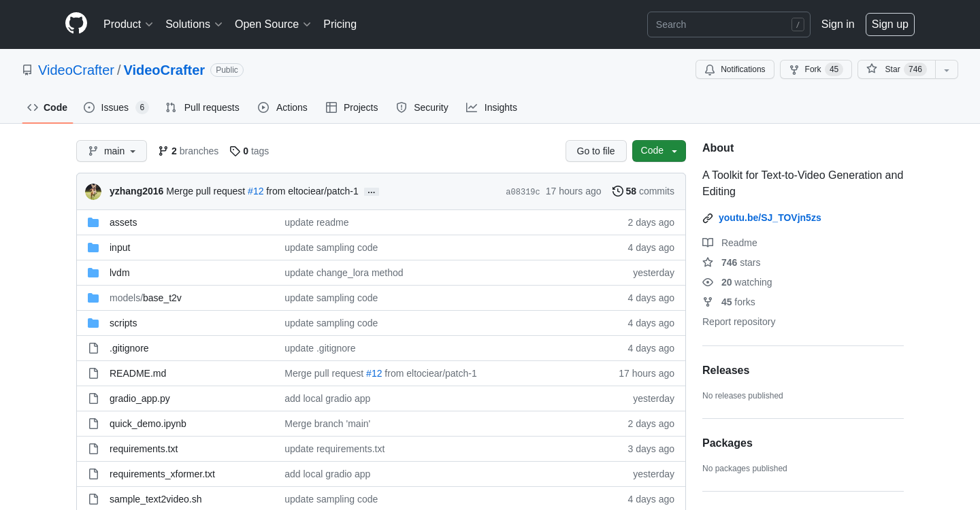Screen dimensions: 980x510
Task: Click the bold VideoCrafter repository name
Action: click(x=164, y=70)
